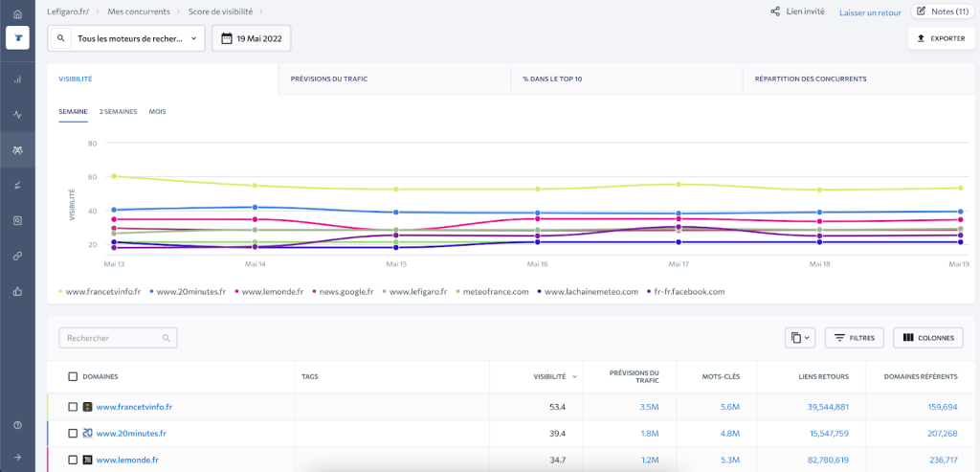
Task: Open the search engines dropdown
Action: 126,38
